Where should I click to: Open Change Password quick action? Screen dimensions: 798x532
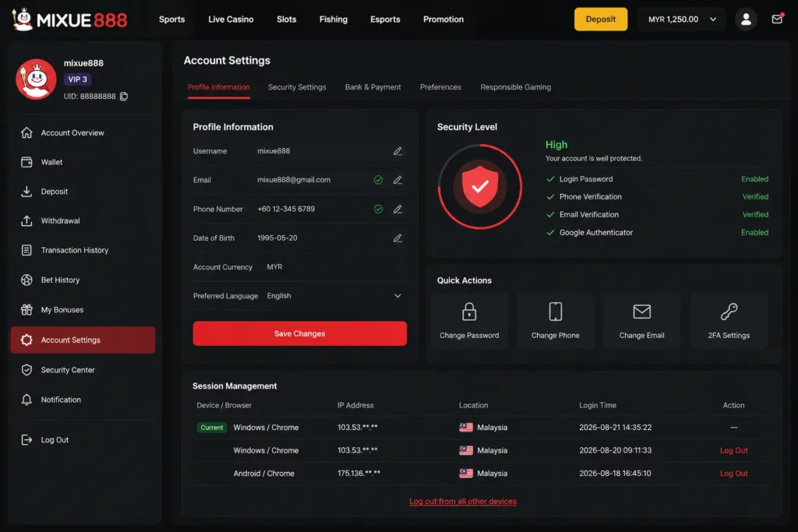(468, 321)
